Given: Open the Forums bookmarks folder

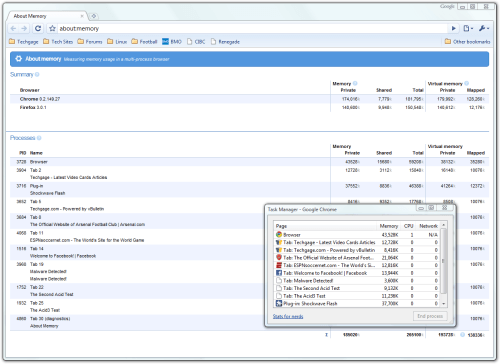Looking at the screenshot, I should [x=90, y=42].
